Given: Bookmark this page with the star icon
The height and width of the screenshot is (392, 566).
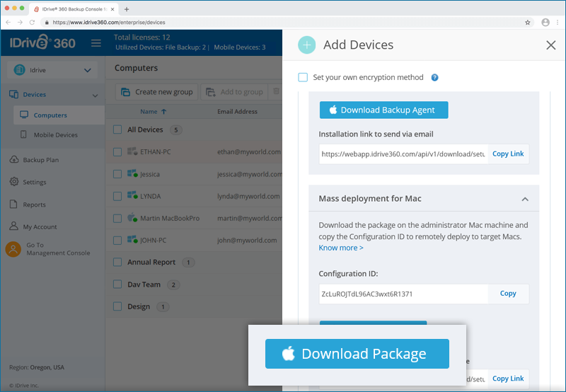Looking at the screenshot, I should (527, 23).
